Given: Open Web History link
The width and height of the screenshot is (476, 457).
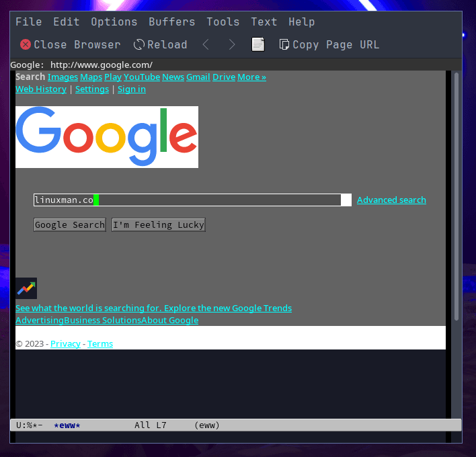Looking at the screenshot, I should (41, 89).
